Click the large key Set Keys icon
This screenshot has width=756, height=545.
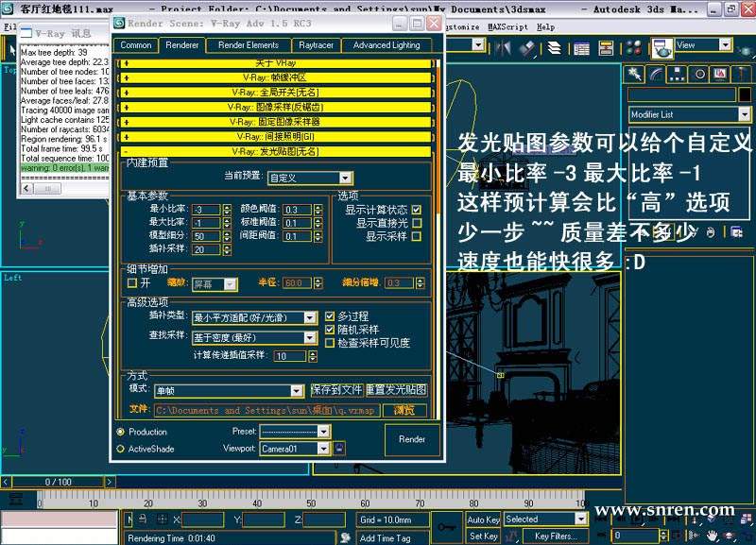446,528
